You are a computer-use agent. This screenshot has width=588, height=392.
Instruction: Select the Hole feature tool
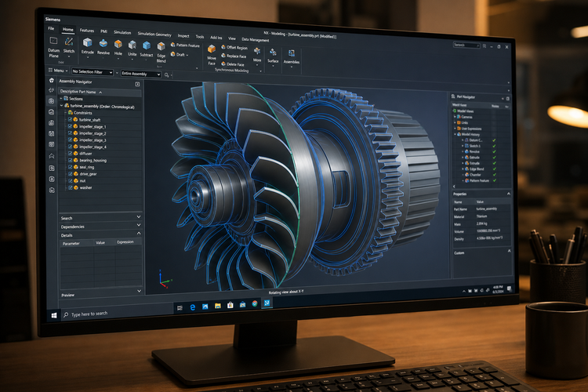[x=118, y=49]
